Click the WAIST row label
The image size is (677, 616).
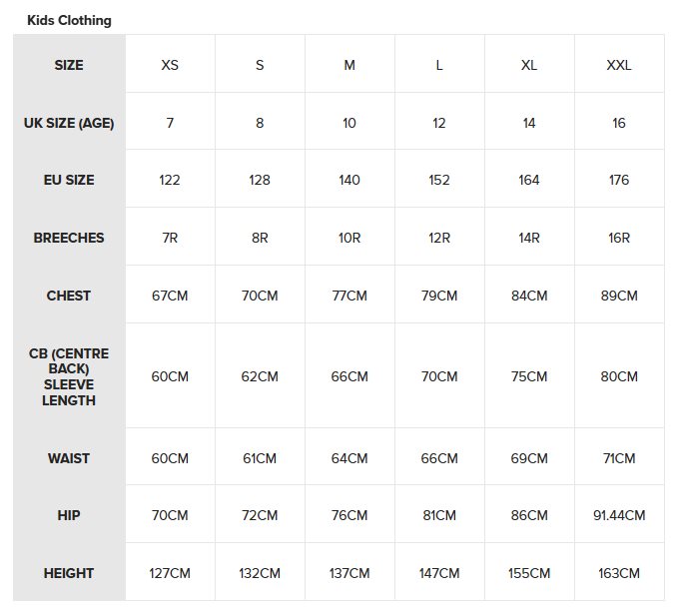[x=69, y=458]
